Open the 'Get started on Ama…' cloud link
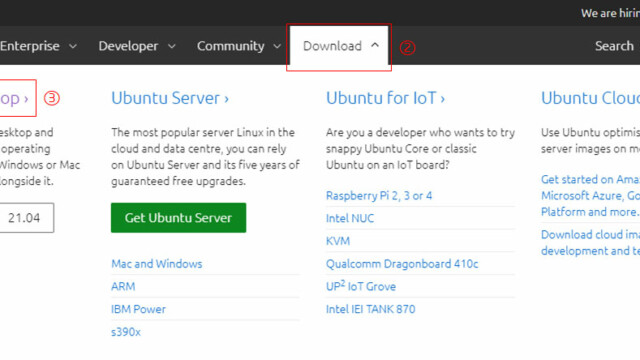The width and height of the screenshot is (640, 360). 590,196
